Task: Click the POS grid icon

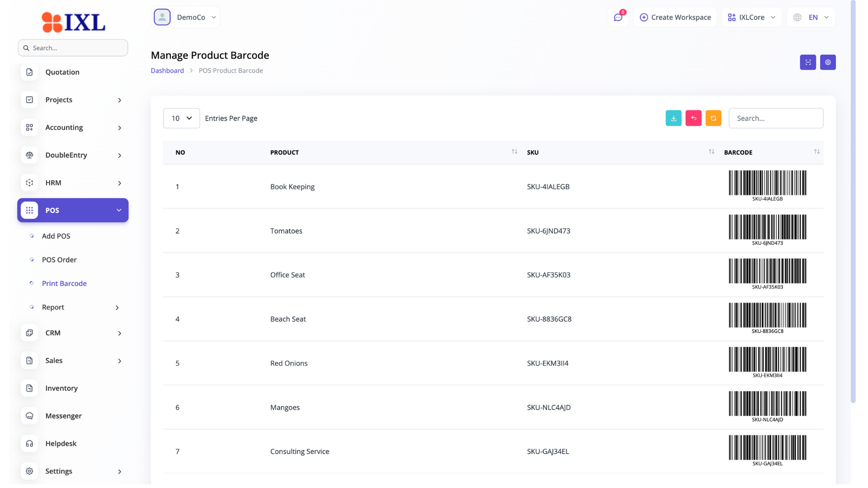Action: (29, 210)
